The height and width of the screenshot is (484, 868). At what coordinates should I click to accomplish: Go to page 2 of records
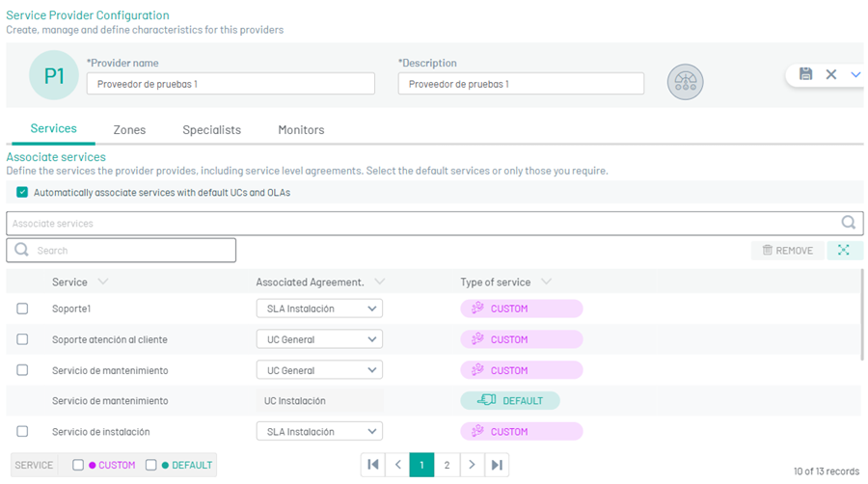coord(447,465)
